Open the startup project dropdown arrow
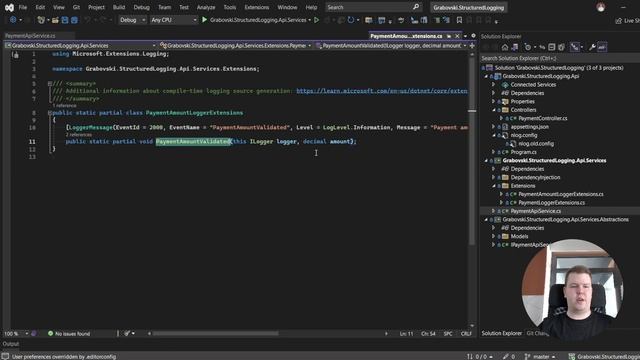The width and height of the screenshot is (640, 360). click(310, 20)
